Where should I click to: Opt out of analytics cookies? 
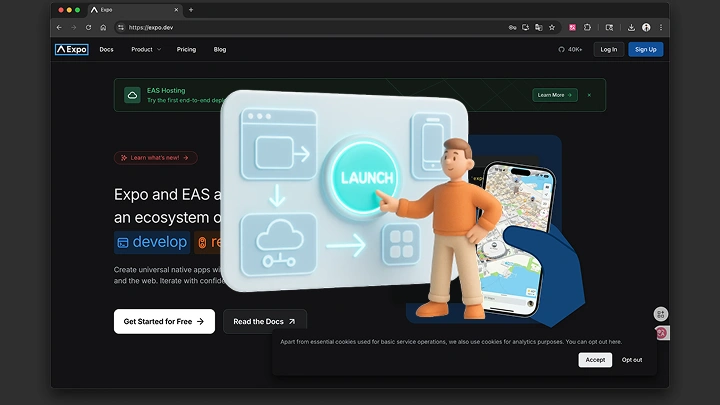632,360
